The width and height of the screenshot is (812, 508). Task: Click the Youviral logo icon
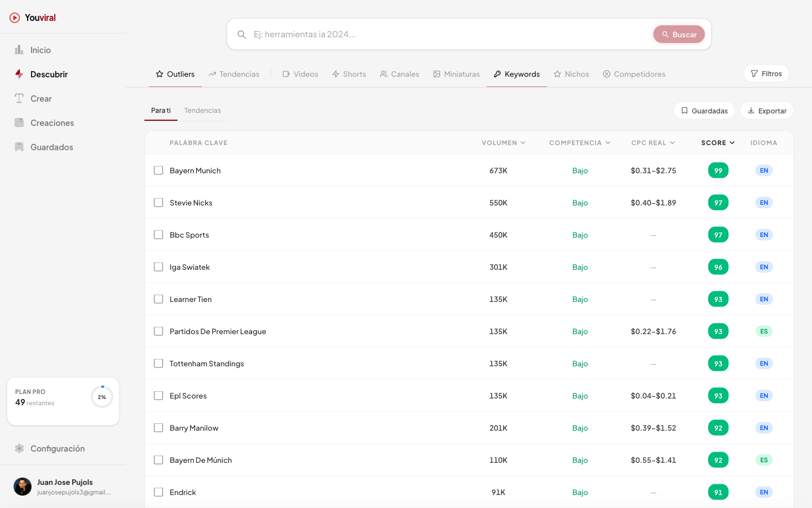point(15,17)
